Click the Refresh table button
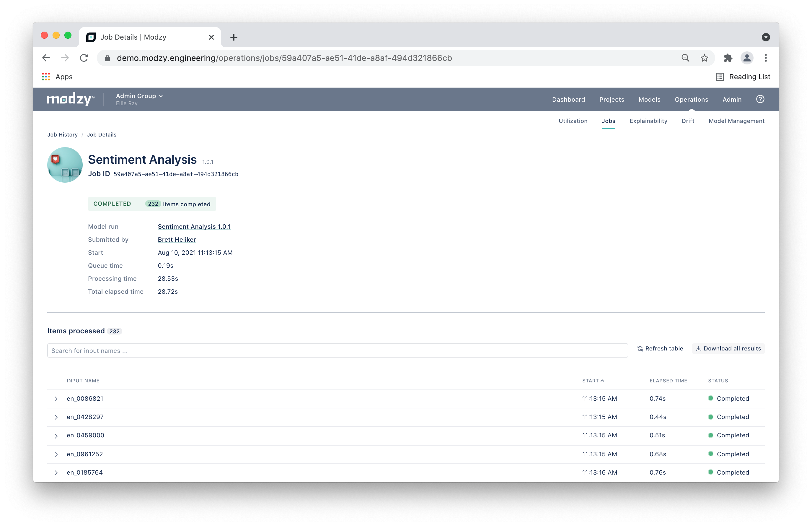The image size is (812, 526). pyautogui.click(x=660, y=348)
